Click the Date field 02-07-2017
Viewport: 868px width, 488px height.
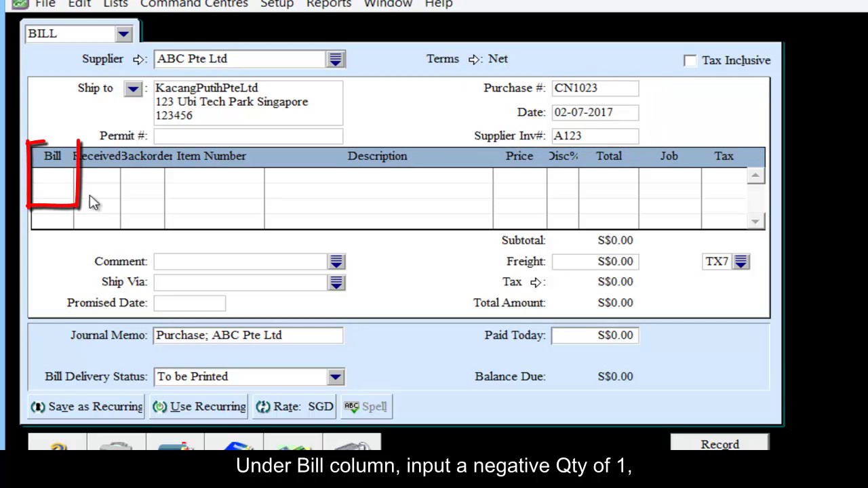(595, 113)
